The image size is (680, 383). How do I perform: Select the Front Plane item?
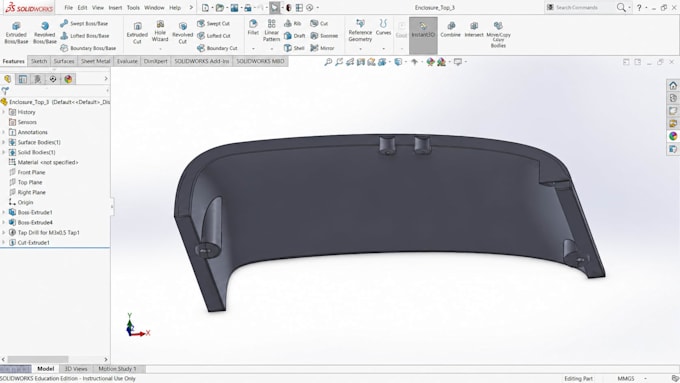click(27, 172)
